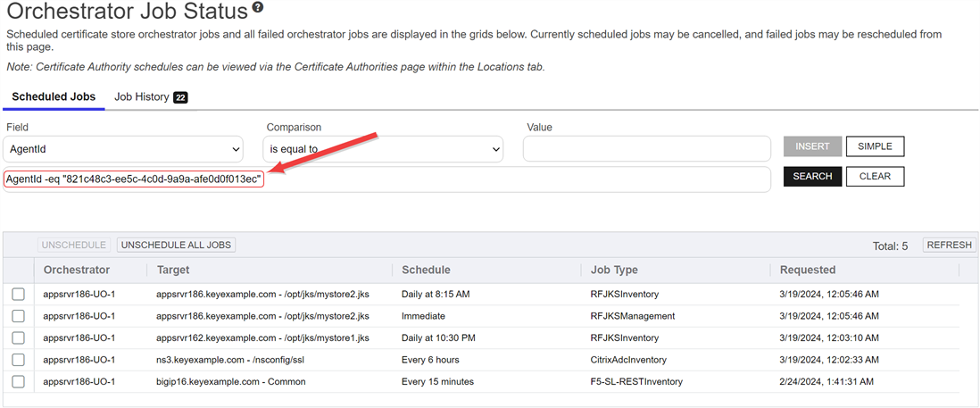Sort by the Job Type column header

(x=614, y=270)
